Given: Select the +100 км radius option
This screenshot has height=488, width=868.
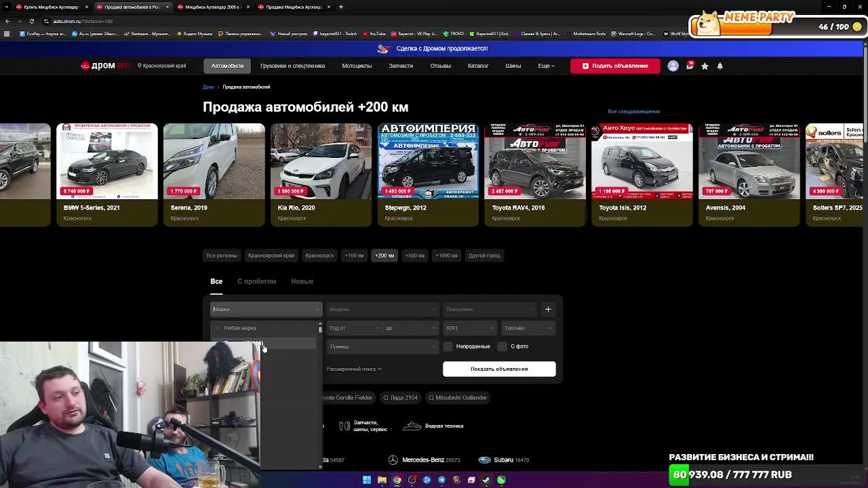Looking at the screenshot, I should tap(354, 256).
